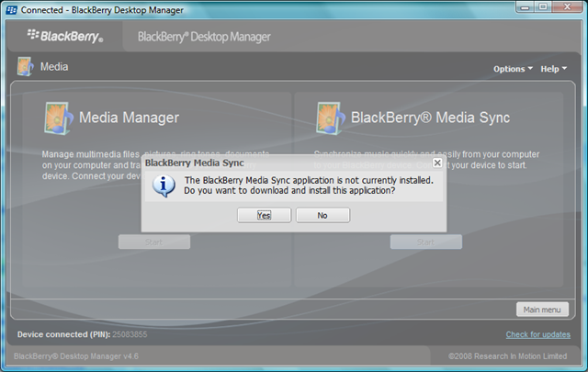The width and height of the screenshot is (588, 372).
Task: Click the BlackBerry Desktop Manager header tab
Action: 204,37
